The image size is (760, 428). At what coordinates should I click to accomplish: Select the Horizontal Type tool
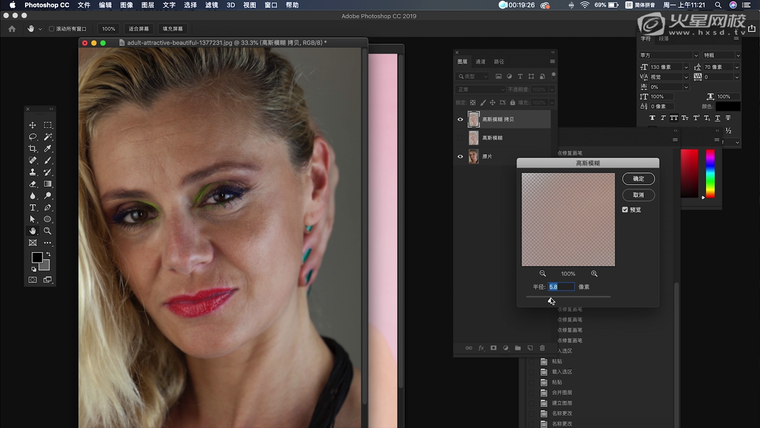coord(32,207)
